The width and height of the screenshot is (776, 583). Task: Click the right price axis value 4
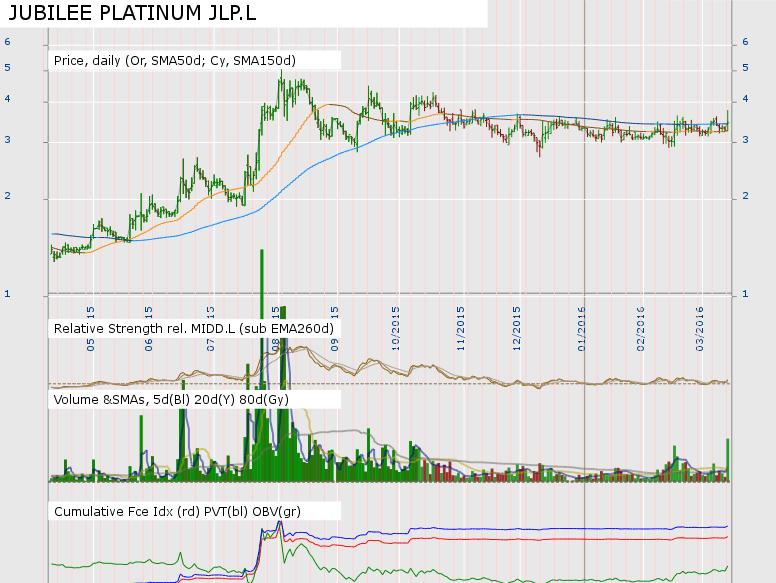[x=745, y=99]
